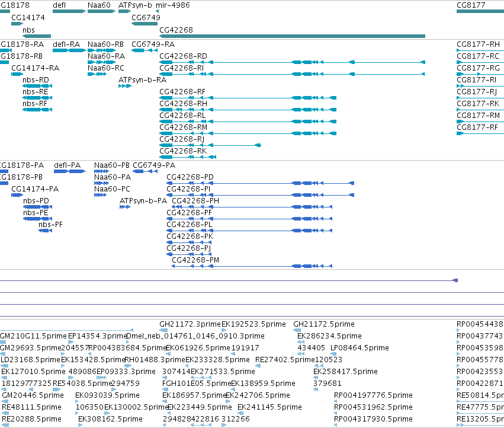Select the Naa60-RC transcript label
The height and width of the screenshot is (428, 504).
click(106, 68)
